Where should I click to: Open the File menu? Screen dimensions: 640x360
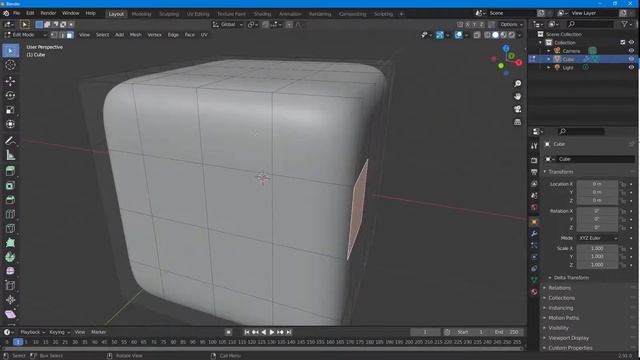tap(16, 13)
